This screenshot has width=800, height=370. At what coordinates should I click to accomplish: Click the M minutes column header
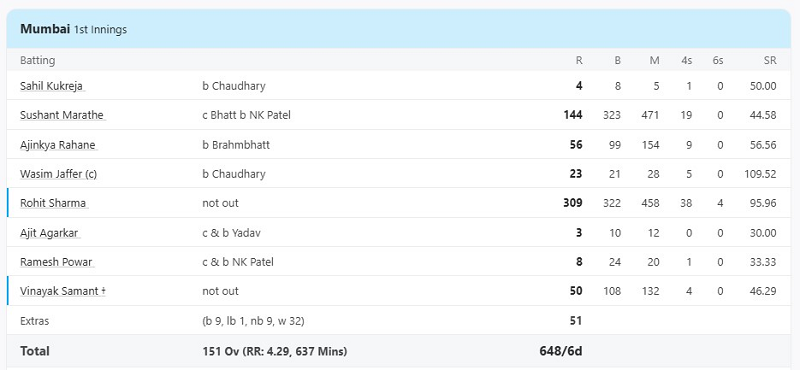point(655,60)
